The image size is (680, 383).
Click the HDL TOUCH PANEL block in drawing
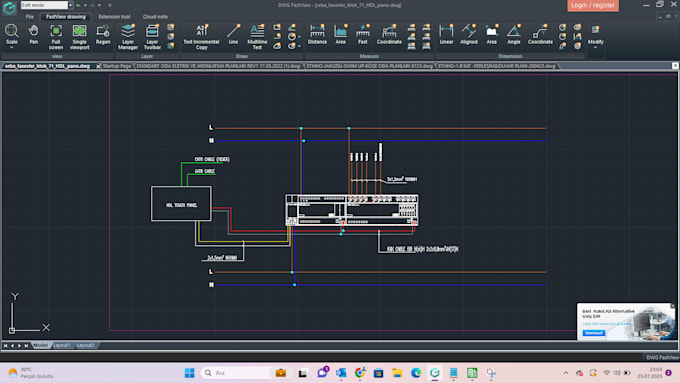(181, 204)
